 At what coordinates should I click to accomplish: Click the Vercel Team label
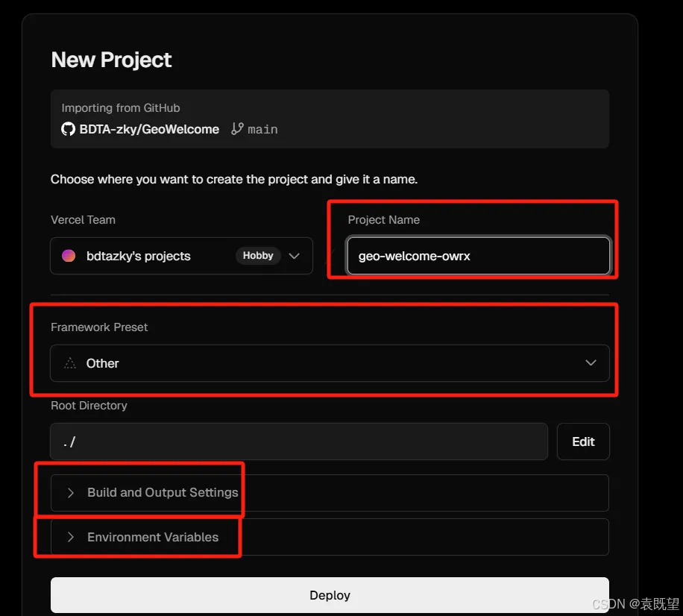coord(84,220)
